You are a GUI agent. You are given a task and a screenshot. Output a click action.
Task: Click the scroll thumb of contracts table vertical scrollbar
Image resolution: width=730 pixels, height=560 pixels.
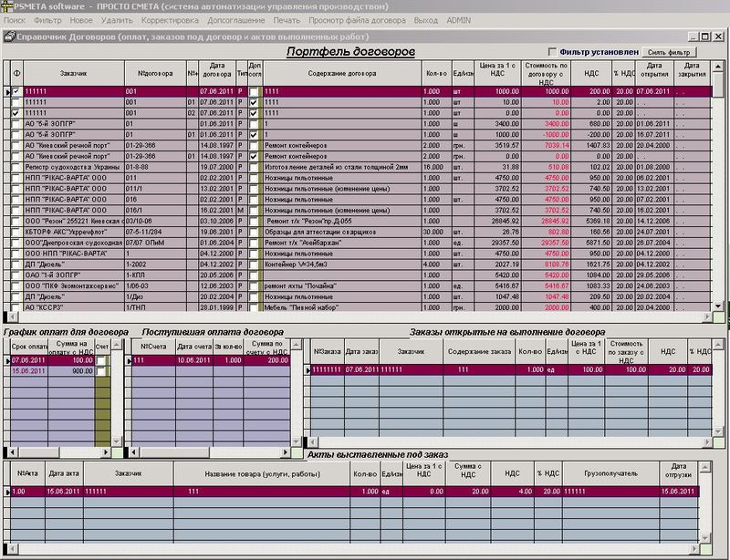718,85
